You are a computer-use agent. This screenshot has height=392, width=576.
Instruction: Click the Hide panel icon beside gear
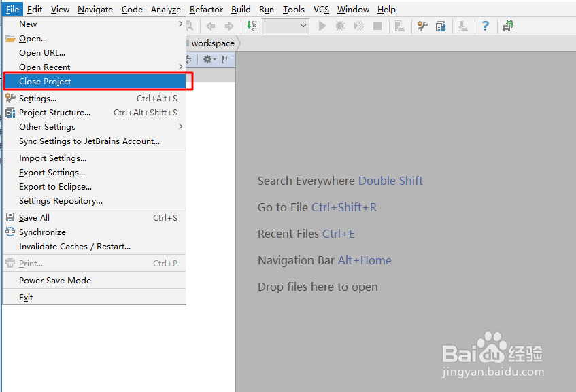click(x=226, y=59)
